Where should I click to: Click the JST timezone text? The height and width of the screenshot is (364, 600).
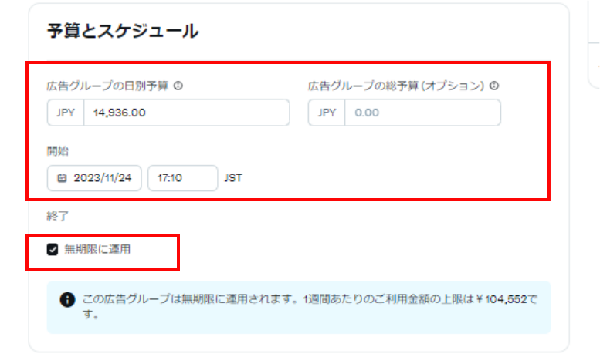coord(233,178)
